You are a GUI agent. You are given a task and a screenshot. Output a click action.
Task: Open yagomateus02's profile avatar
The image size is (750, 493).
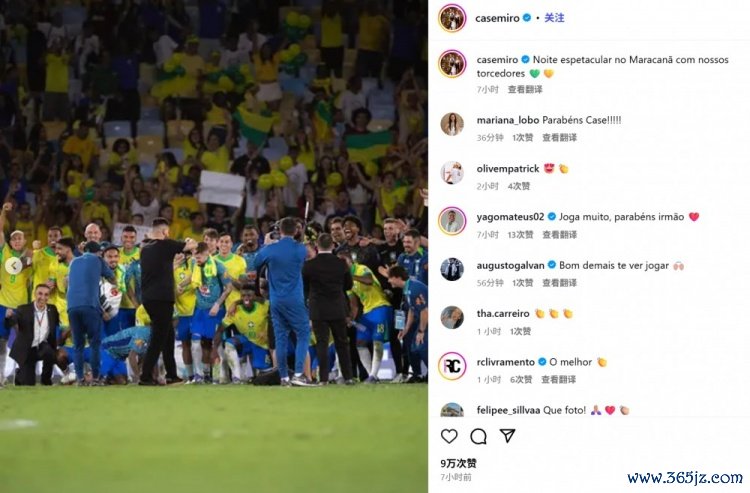coord(452,221)
